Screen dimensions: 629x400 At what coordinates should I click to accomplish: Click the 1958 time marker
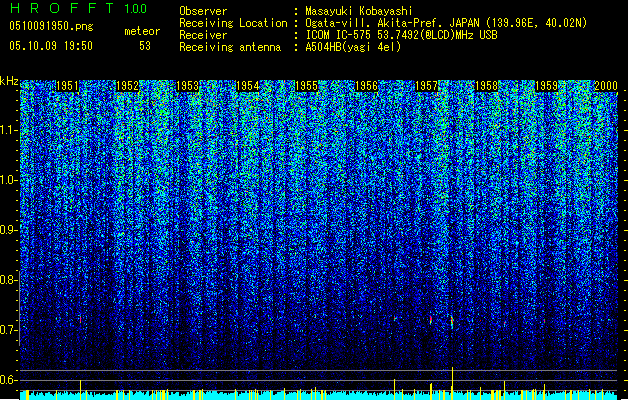(x=486, y=86)
